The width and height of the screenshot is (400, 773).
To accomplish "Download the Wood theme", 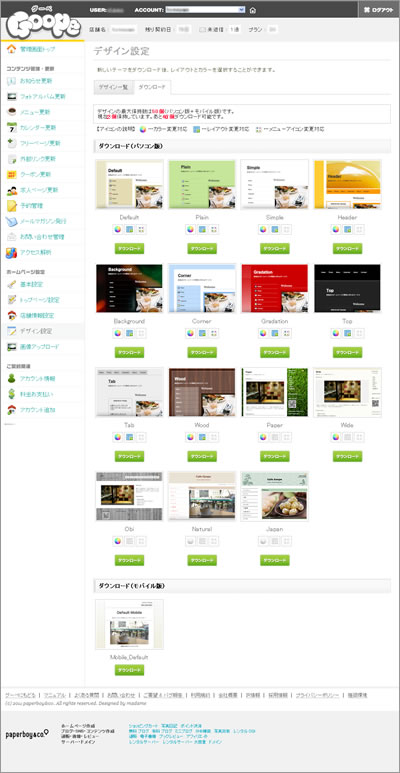I will point(202,457).
